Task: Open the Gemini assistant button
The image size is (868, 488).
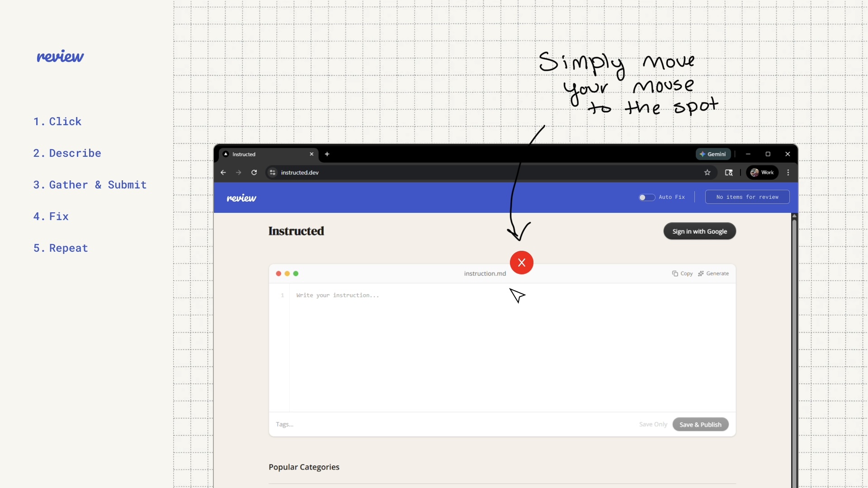Action: (x=713, y=154)
